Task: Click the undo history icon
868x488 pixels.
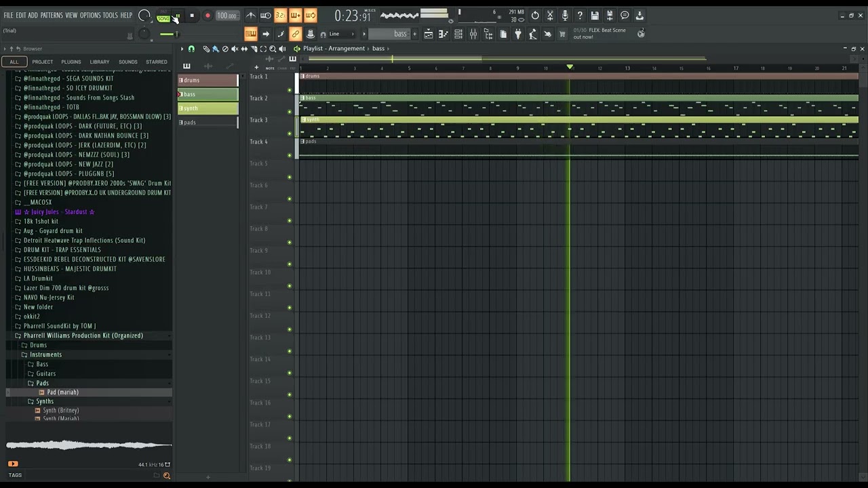Action: point(535,16)
